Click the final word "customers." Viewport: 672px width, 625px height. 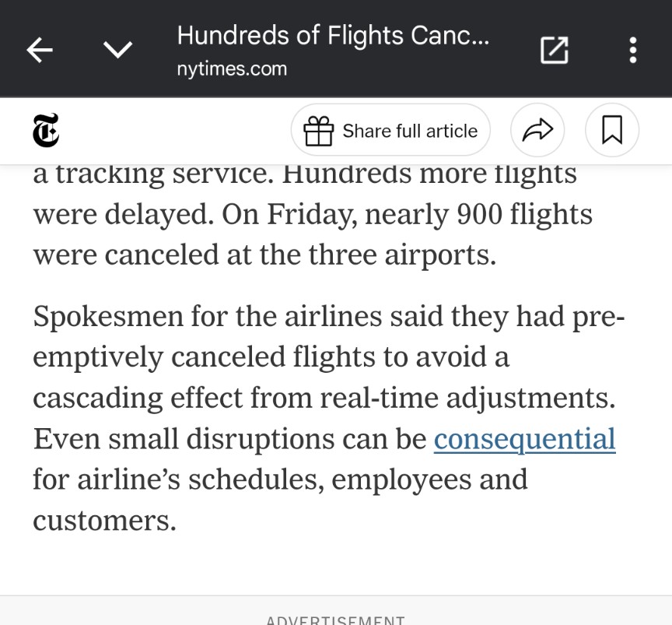[x=104, y=520]
